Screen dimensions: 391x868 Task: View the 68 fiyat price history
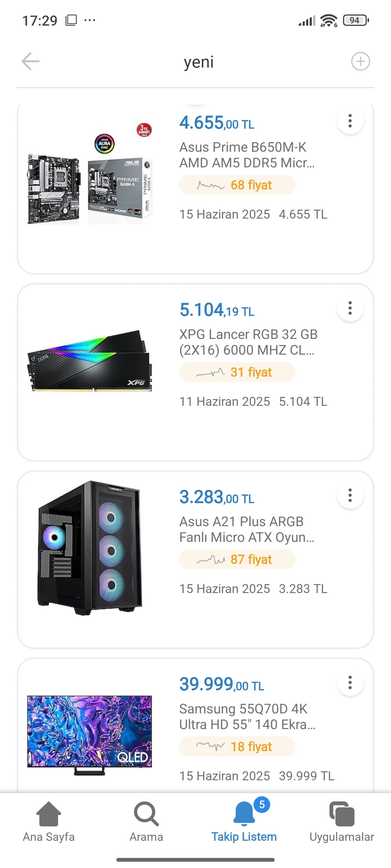pyautogui.click(x=237, y=185)
